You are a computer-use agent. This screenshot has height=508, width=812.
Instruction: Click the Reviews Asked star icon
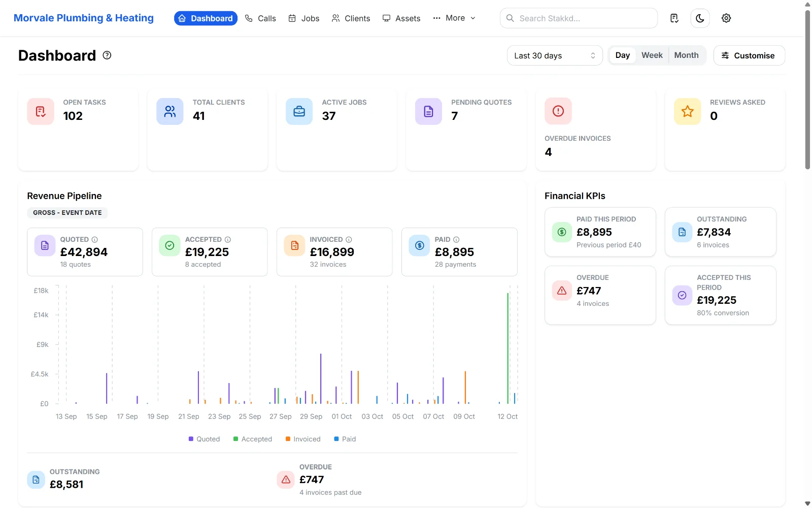688,111
